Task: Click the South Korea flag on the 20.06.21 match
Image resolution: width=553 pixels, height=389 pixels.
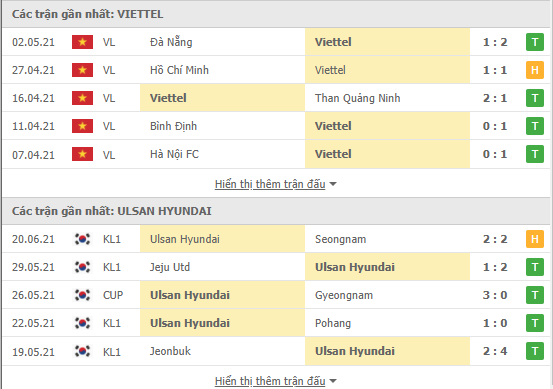Action: click(82, 239)
